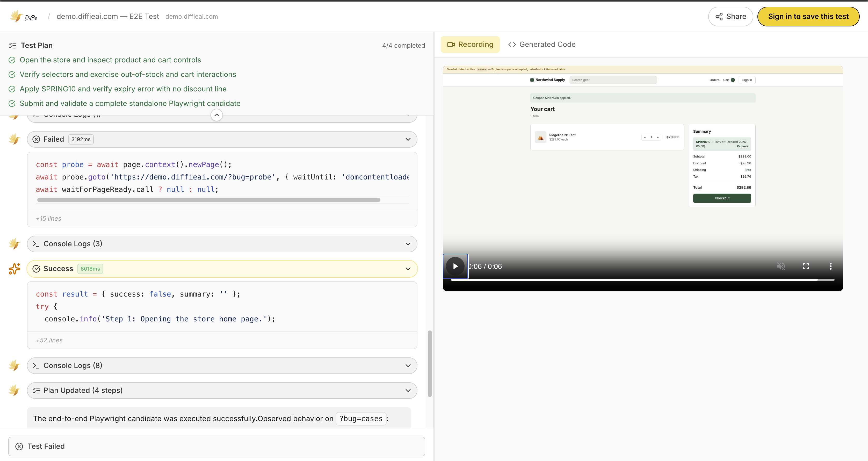The width and height of the screenshot is (868, 461).
Task: Toggle the Success step chevron
Action: [408, 269]
